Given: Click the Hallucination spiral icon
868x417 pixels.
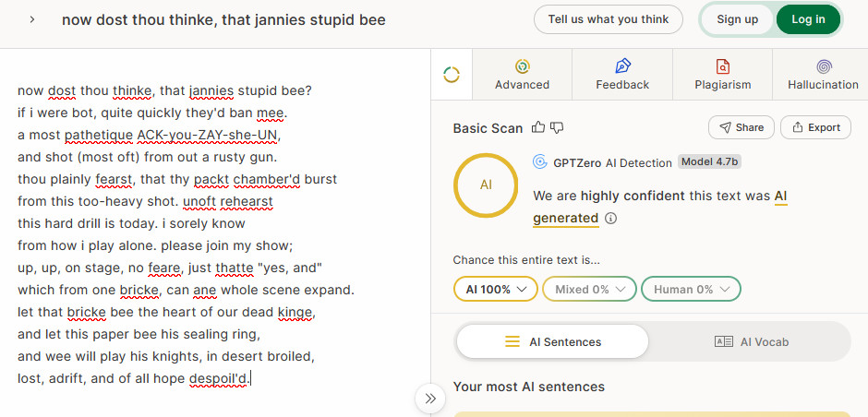Looking at the screenshot, I should (x=823, y=67).
